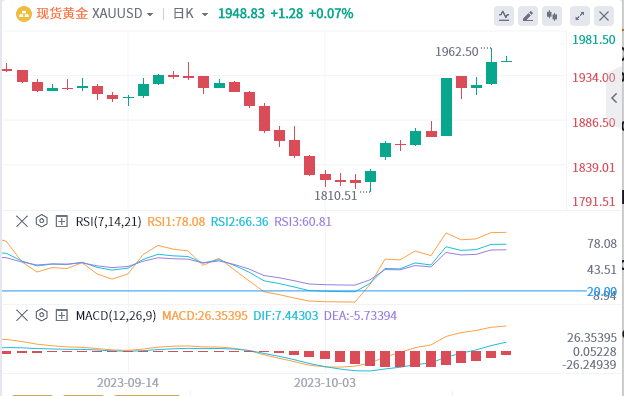Select the pencil drawing tool
Screen dimensions: 624x396
[x=528, y=16]
